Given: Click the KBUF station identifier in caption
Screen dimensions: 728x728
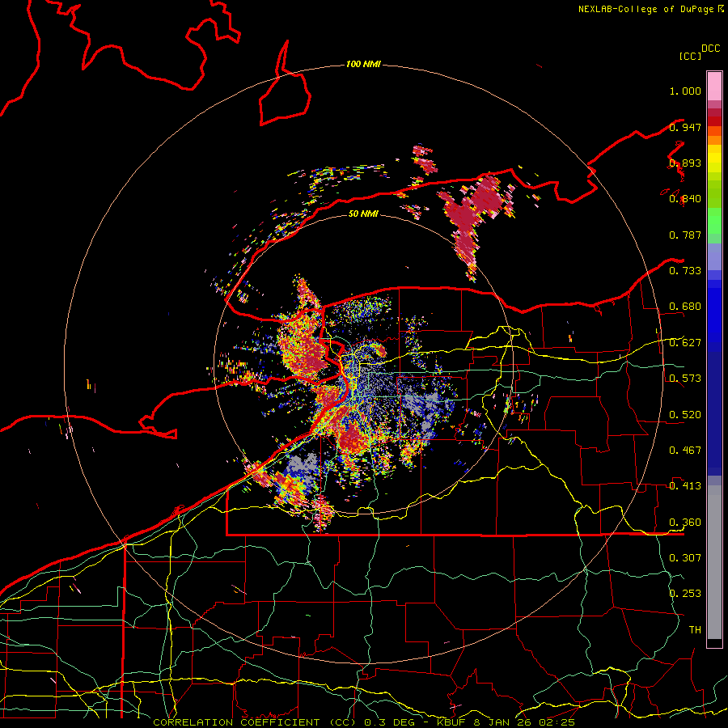Looking at the screenshot, I should point(452,722).
